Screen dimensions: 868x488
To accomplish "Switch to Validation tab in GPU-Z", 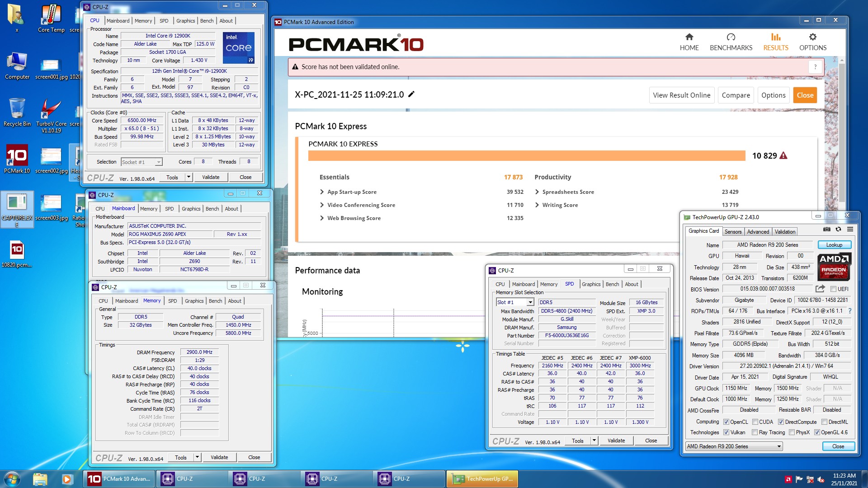I will (x=785, y=232).
